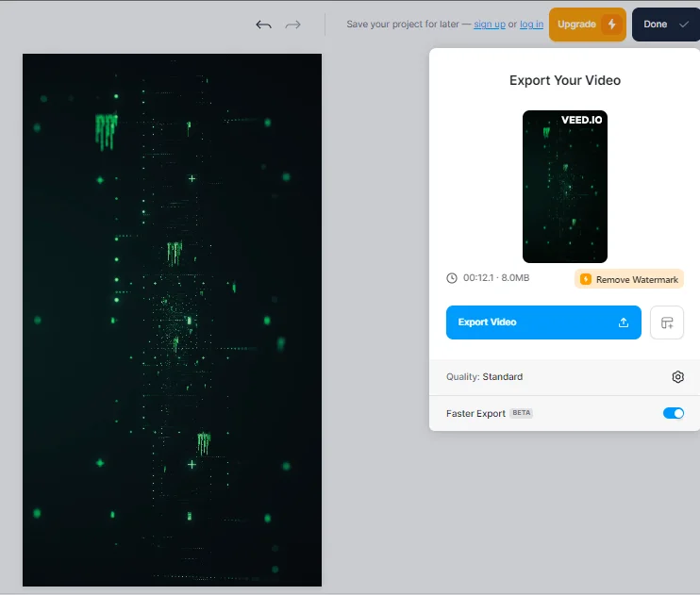This screenshot has height=595, width=700.
Task: Toggle the Faster Export switch
Action: pyautogui.click(x=674, y=413)
